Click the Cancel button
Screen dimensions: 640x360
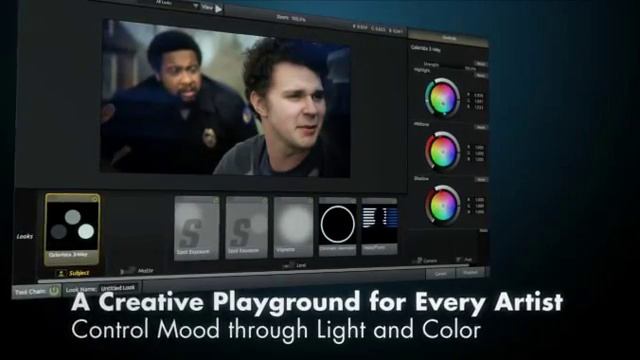[440, 274]
